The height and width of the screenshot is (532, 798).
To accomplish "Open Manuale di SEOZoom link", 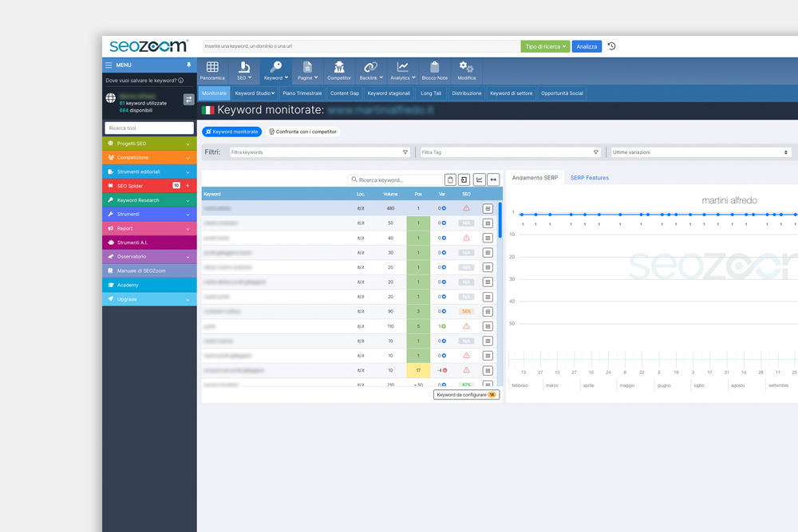I will click(x=149, y=270).
